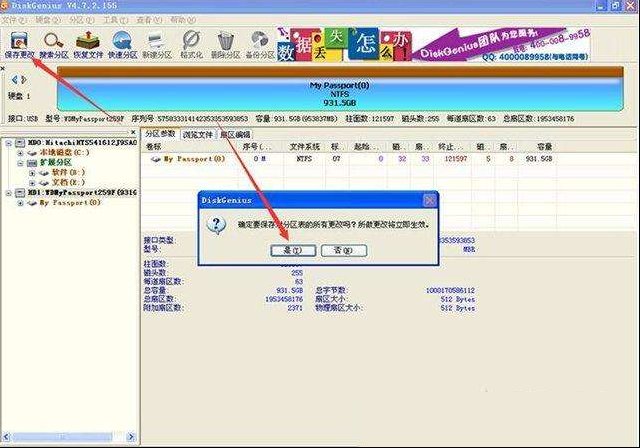
Task: Expand the 本地磁盘 (C:) tree node
Action: coord(20,153)
